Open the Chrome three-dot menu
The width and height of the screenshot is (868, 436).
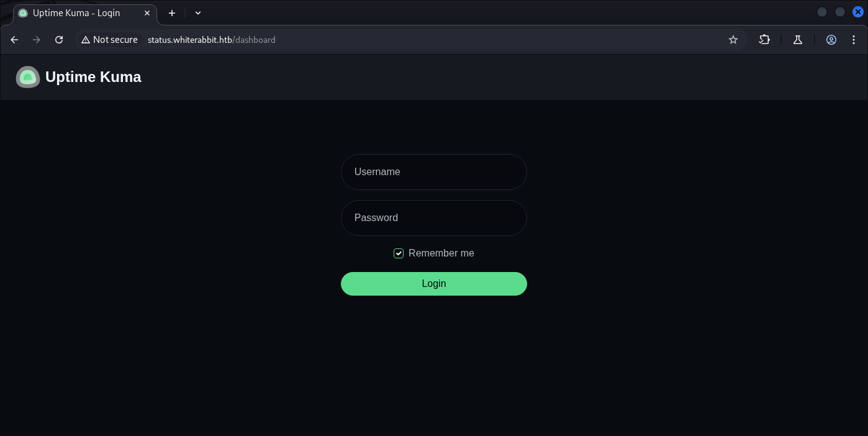pyautogui.click(x=854, y=40)
